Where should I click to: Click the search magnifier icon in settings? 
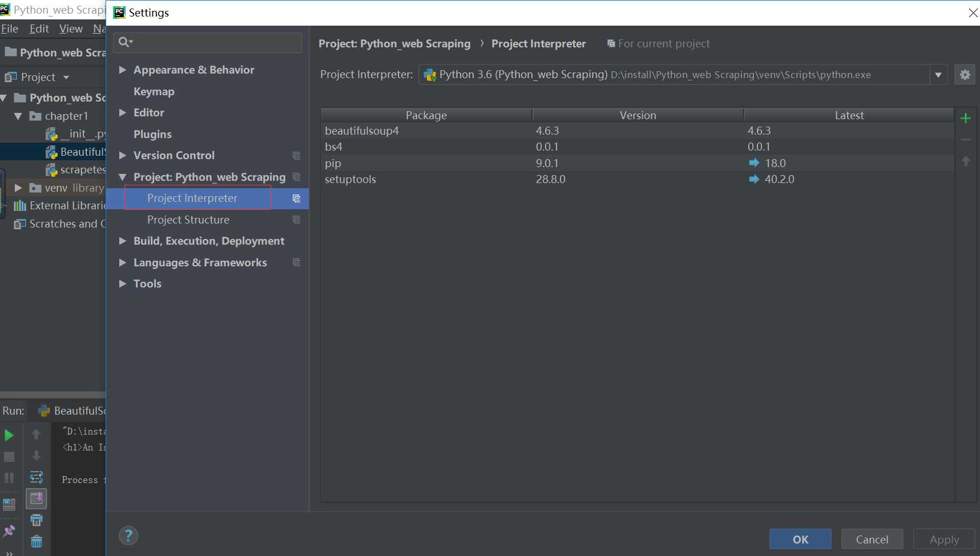tap(126, 42)
